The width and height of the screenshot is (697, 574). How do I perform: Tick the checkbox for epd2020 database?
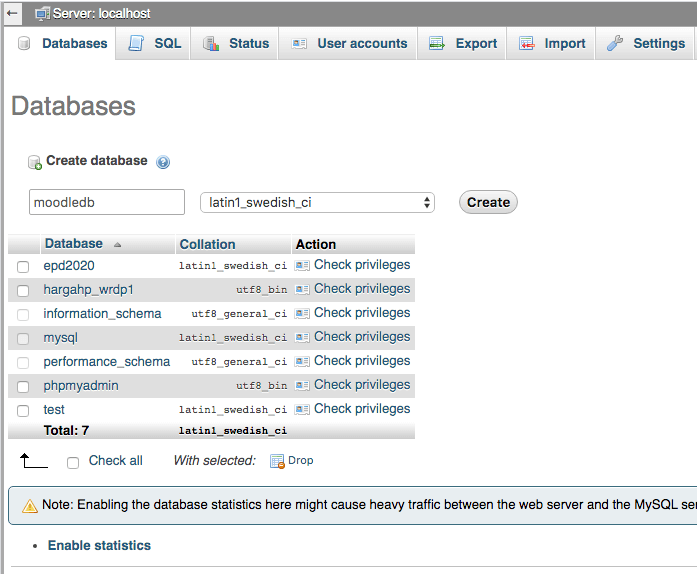click(23, 267)
